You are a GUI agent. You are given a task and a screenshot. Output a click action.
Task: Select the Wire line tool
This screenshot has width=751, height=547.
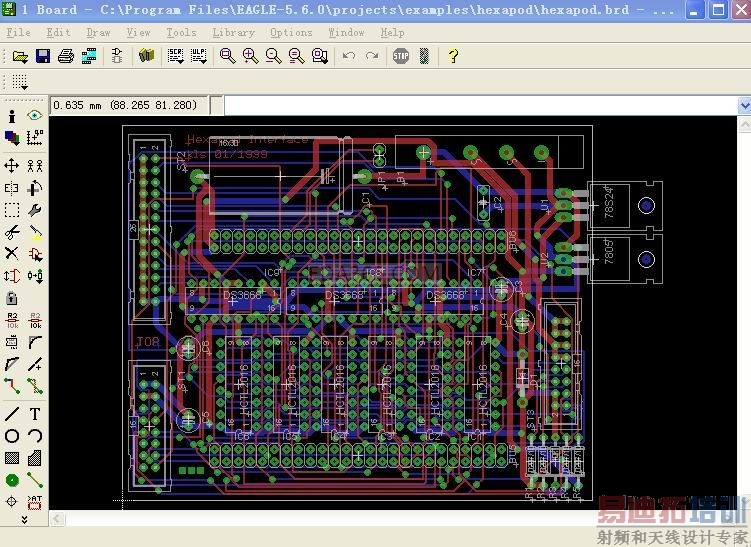point(12,414)
